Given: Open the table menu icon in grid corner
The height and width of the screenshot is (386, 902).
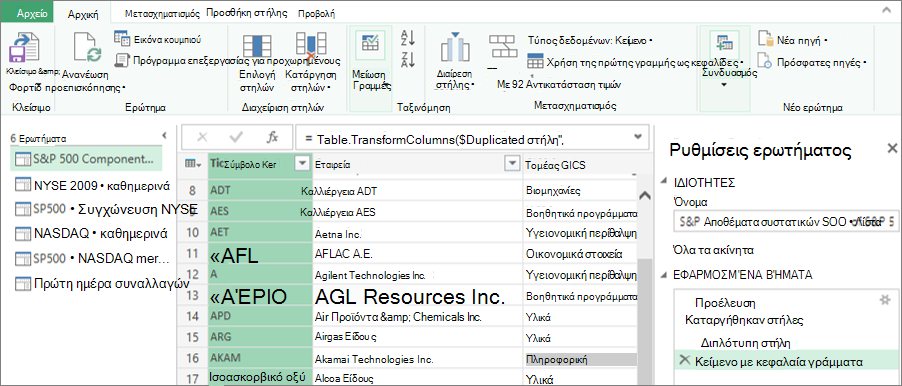Looking at the screenshot, I should [x=194, y=164].
